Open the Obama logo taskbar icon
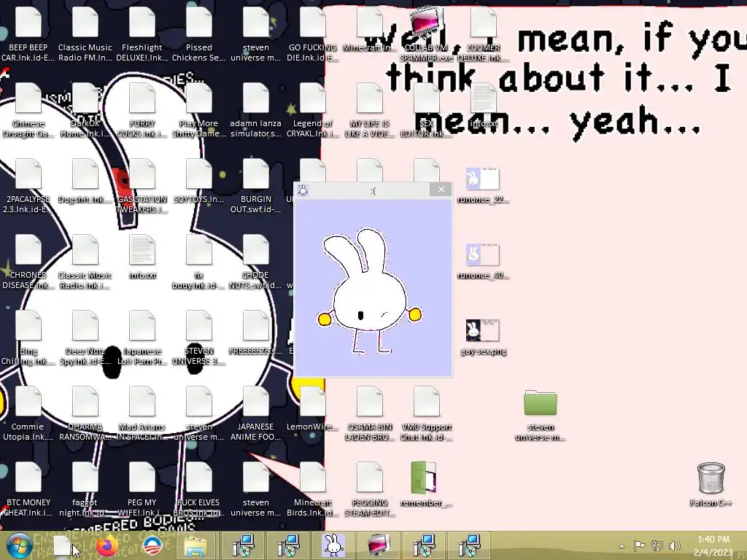Image resolution: width=747 pixels, height=560 pixels. (x=152, y=545)
